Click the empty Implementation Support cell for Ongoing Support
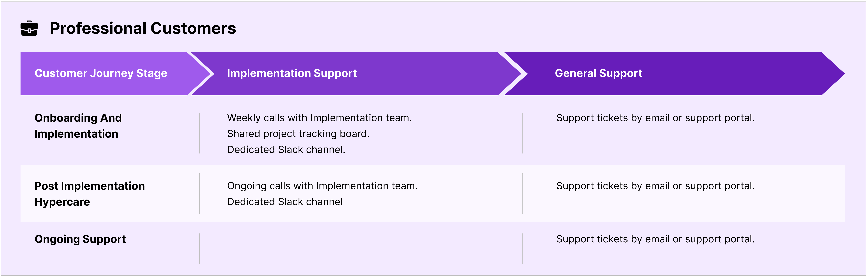868x277 pixels. [361, 249]
